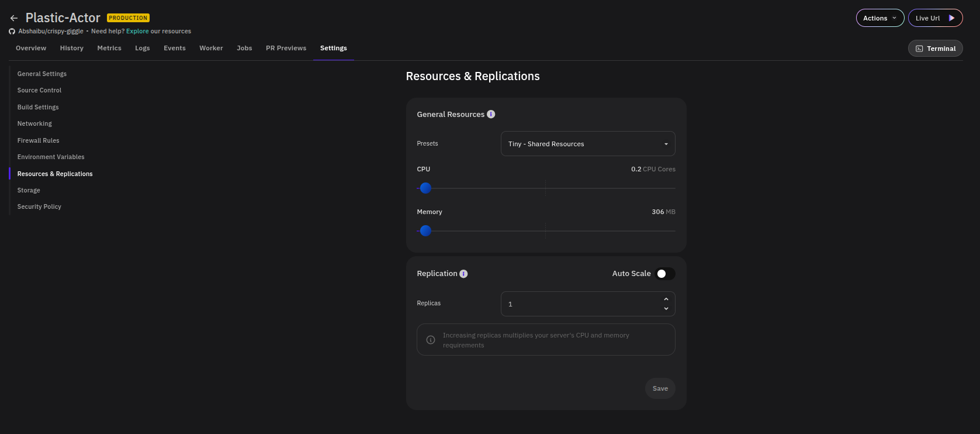Click the Plastic-Actor title
This screenshot has height=434, width=980.
[63, 18]
